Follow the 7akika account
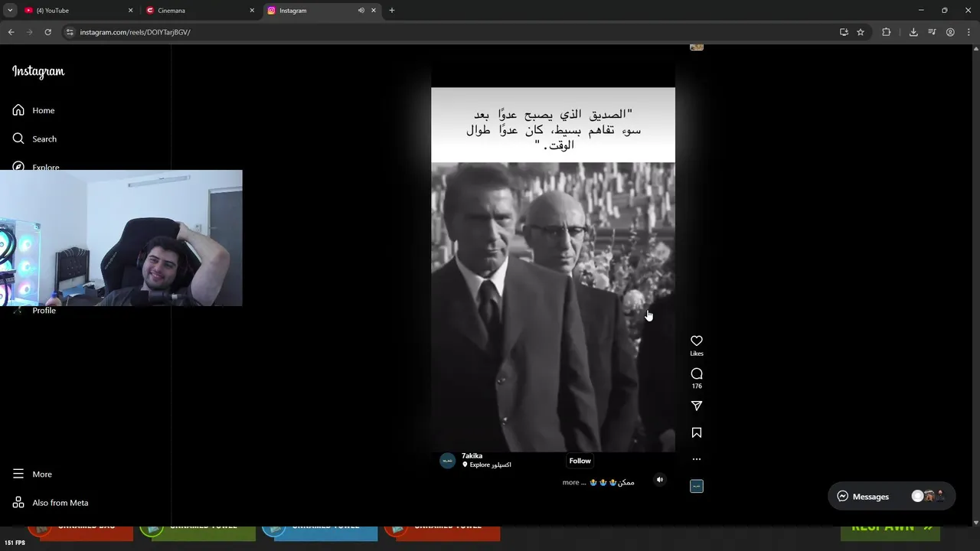 pyautogui.click(x=580, y=461)
